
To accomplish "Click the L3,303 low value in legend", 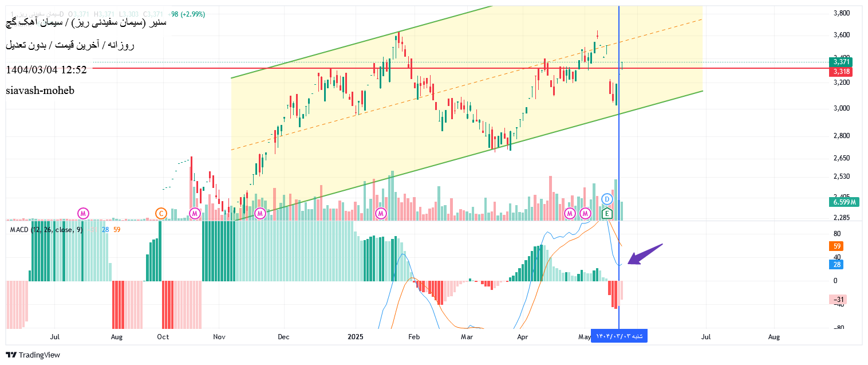I will click(x=129, y=14).
